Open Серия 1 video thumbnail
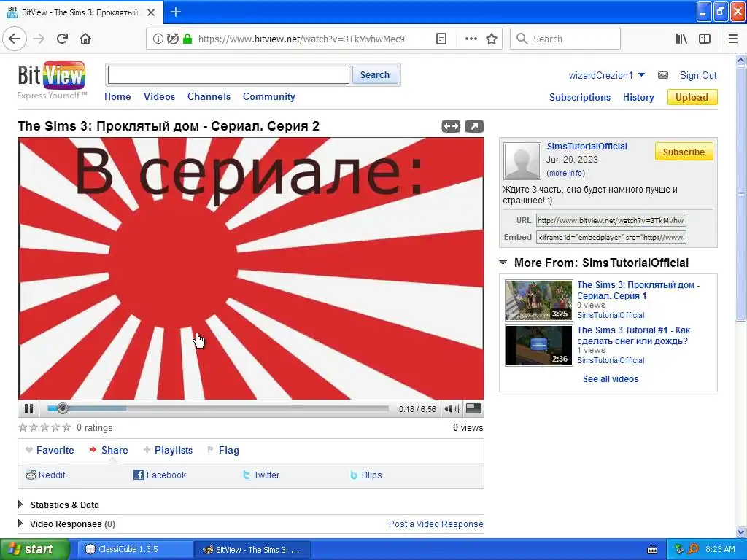Image resolution: width=747 pixels, height=560 pixels. (539, 300)
